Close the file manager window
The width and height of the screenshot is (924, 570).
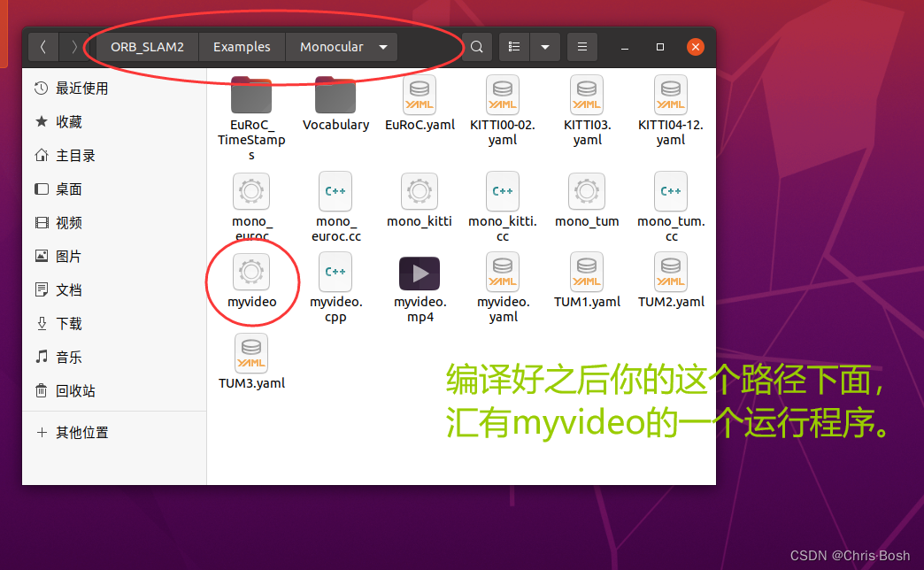(696, 47)
